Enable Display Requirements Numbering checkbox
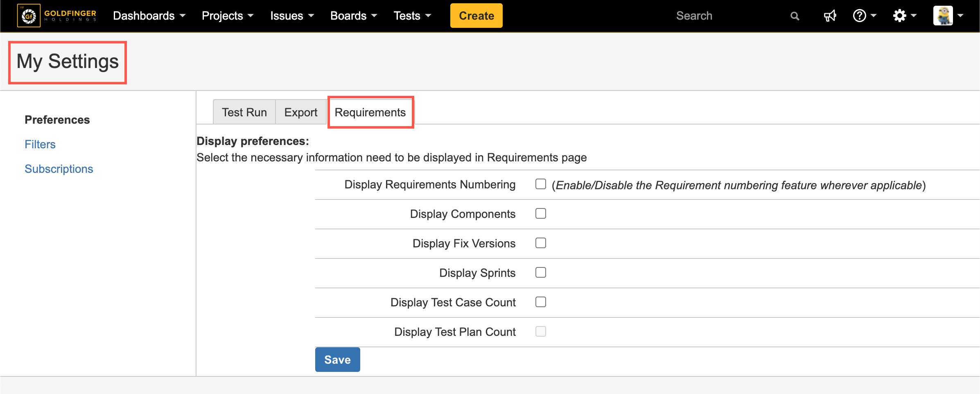 pyautogui.click(x=541, y=184)
